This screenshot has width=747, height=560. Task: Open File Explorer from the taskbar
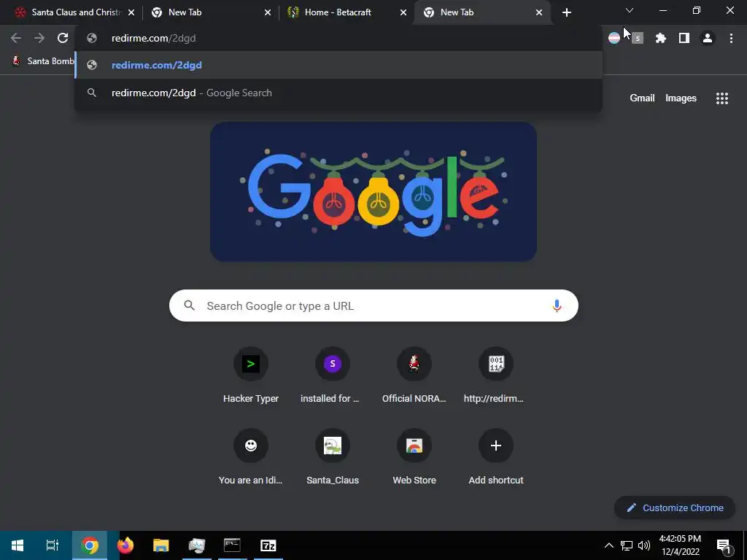[161, 545]
